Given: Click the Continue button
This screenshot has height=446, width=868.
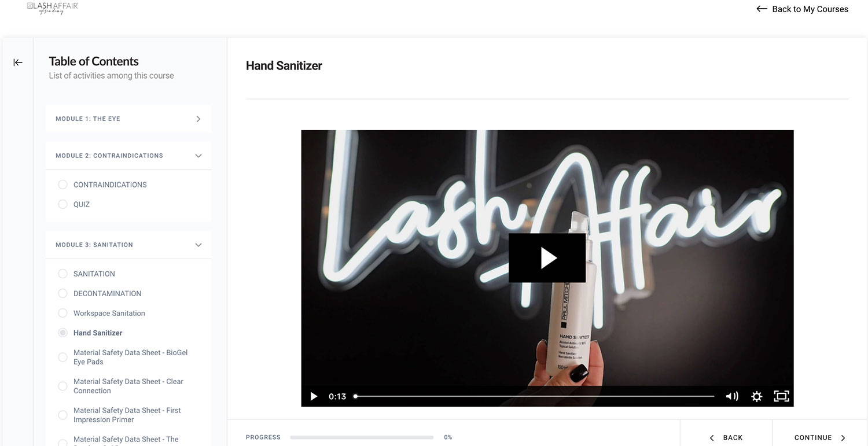Looking at the screenshot, I should point(820,437).
